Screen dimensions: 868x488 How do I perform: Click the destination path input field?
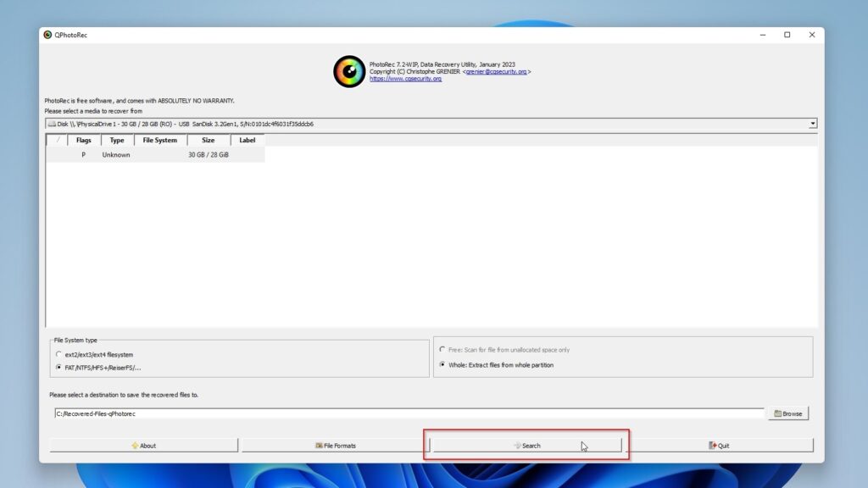click(x=409, y=413)
